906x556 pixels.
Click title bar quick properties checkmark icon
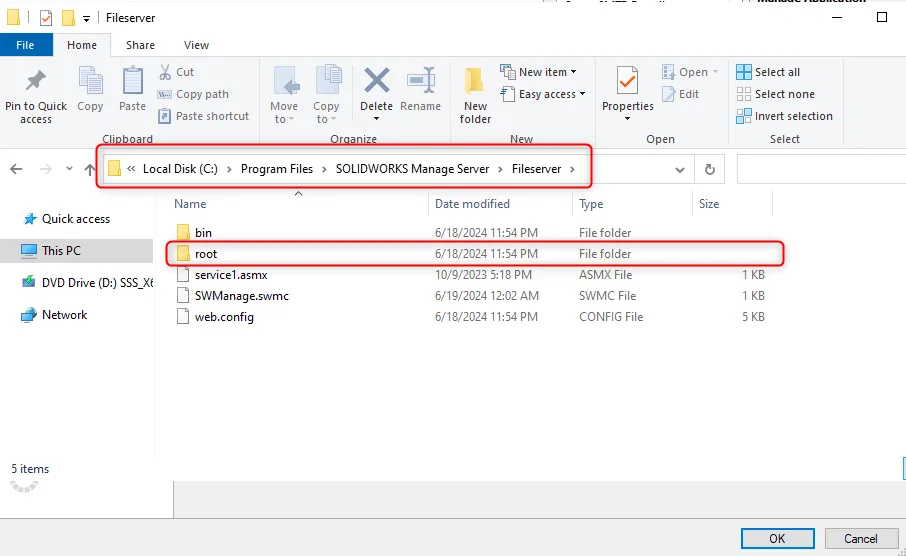[46, 18]
